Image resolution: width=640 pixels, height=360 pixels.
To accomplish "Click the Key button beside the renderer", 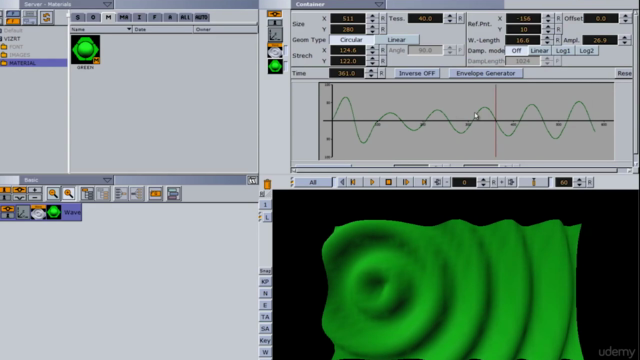I will point(265,340).
